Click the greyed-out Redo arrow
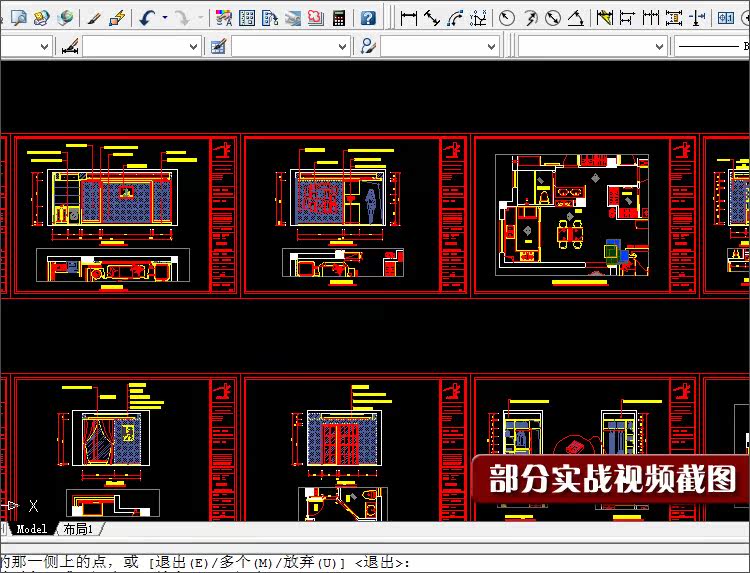This screenshot has width=750, height=573. (182, 18)
